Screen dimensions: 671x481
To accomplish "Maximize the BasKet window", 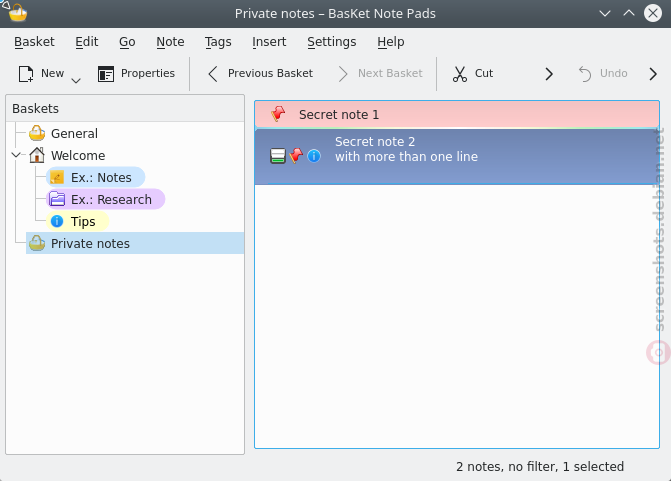I will coord(629,13).
